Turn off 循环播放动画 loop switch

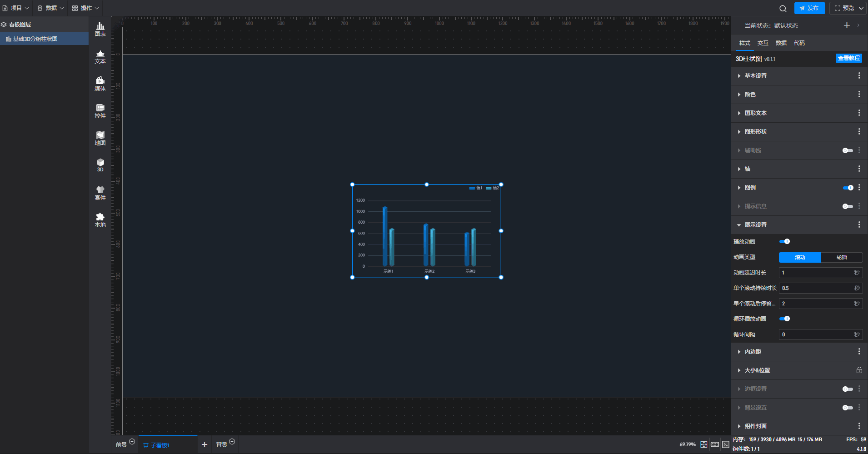784,319
